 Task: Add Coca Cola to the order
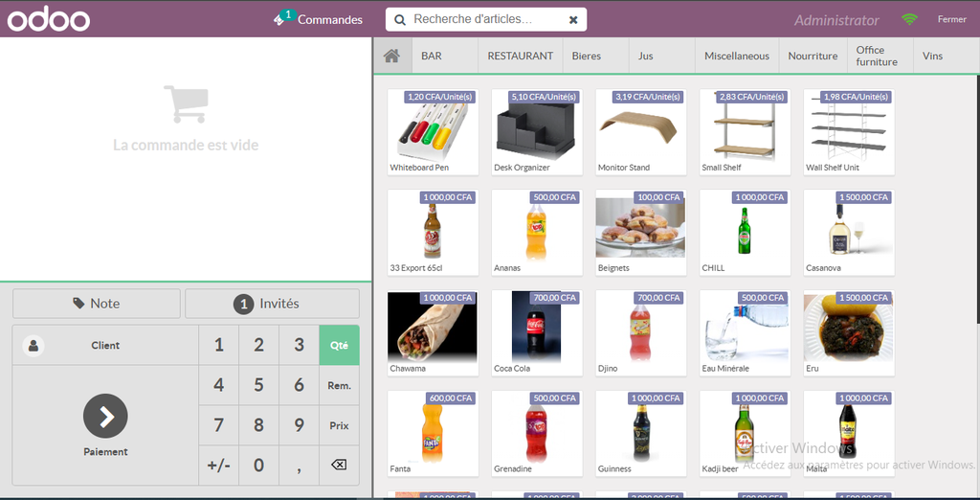pyautogui.click(x=537, y=333)
